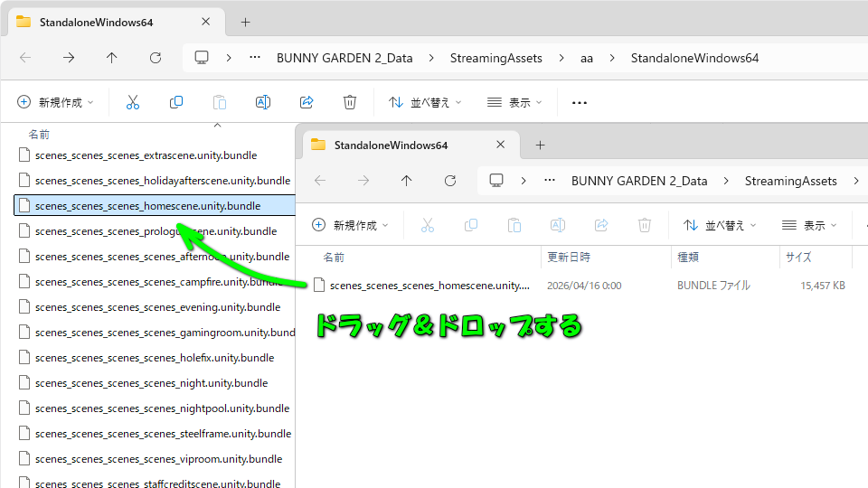Click the Delete trash icon in back window
This screenshot has width=868, height=488.
pyautogui.click(x=350, y=102)
